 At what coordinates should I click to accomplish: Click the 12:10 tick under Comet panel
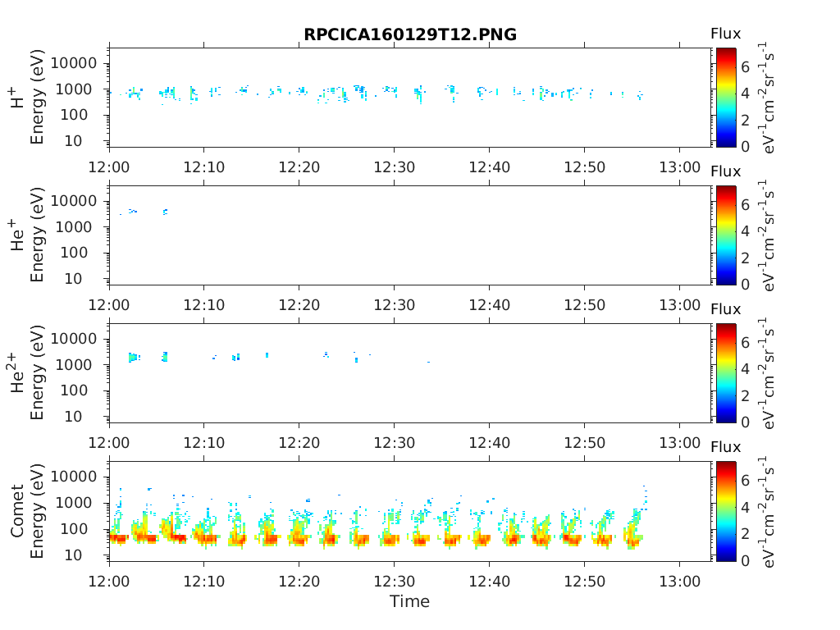[204, 582]
